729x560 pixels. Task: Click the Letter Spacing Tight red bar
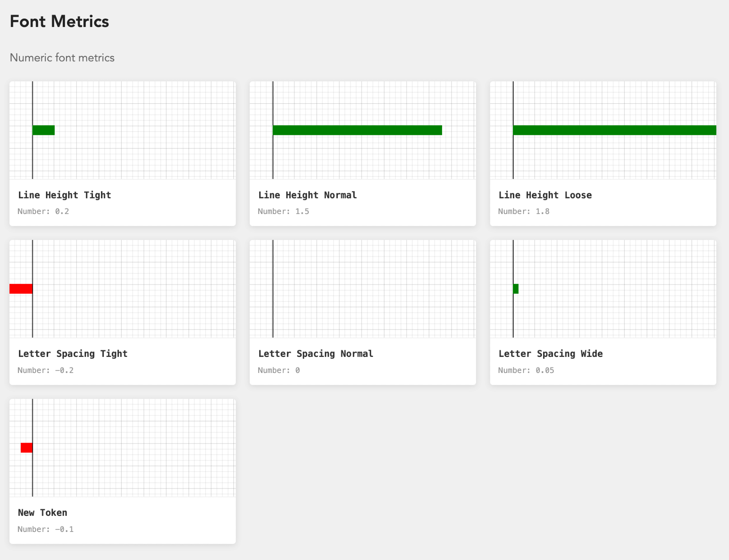[x=21, y=289]
